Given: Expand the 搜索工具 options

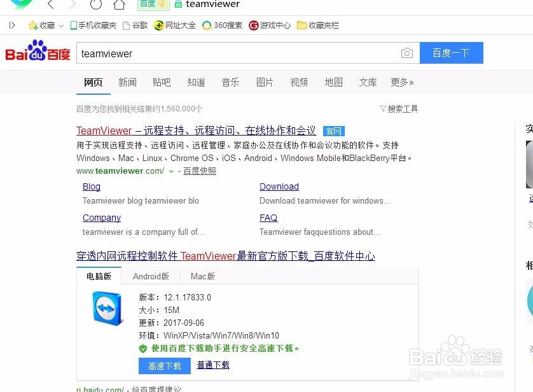Looking at the screenshot, I should click(399, 109).
